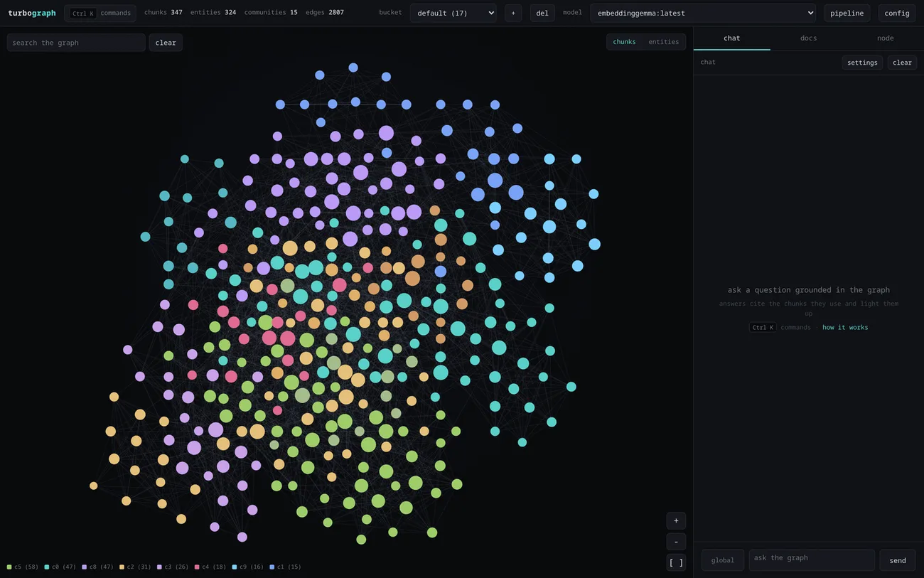Screen dimensions: 924x578
Task: Select the c1 (15) legend entry
Action: (x=286, y=567)
